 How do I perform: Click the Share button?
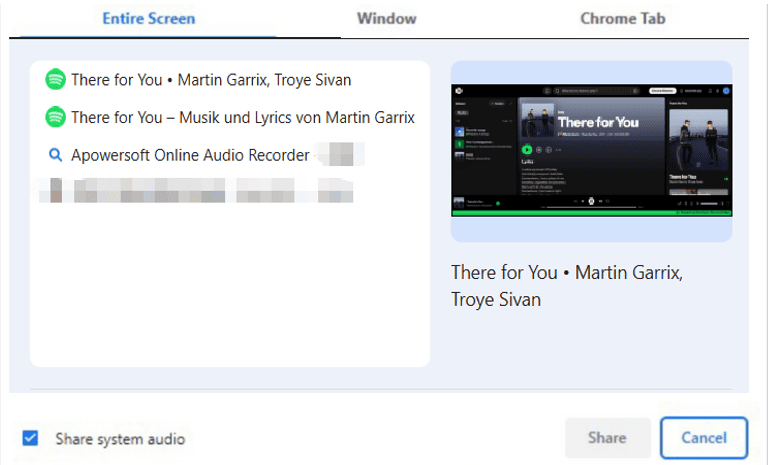click(x=607, y=438)
